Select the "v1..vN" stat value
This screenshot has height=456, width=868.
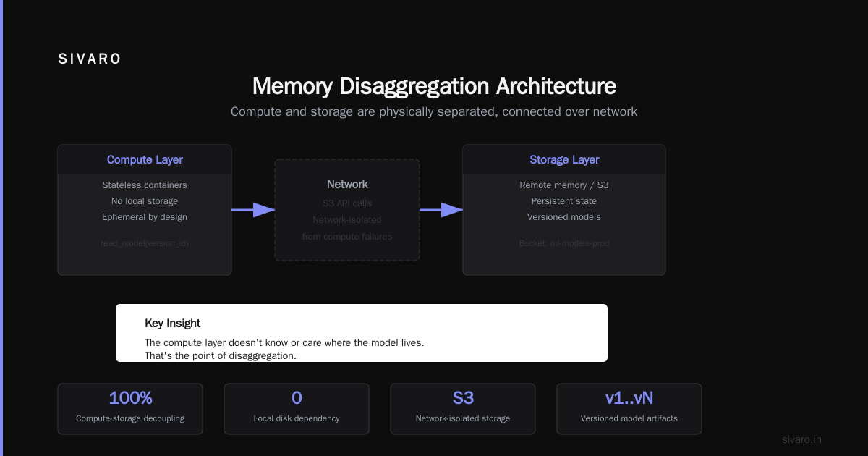pos(629,398)
